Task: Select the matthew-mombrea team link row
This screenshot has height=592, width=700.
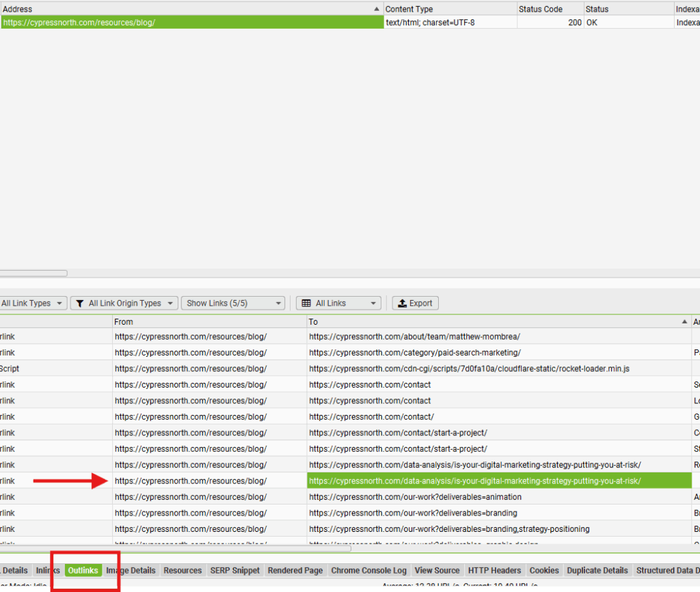Action: [499, 336]
